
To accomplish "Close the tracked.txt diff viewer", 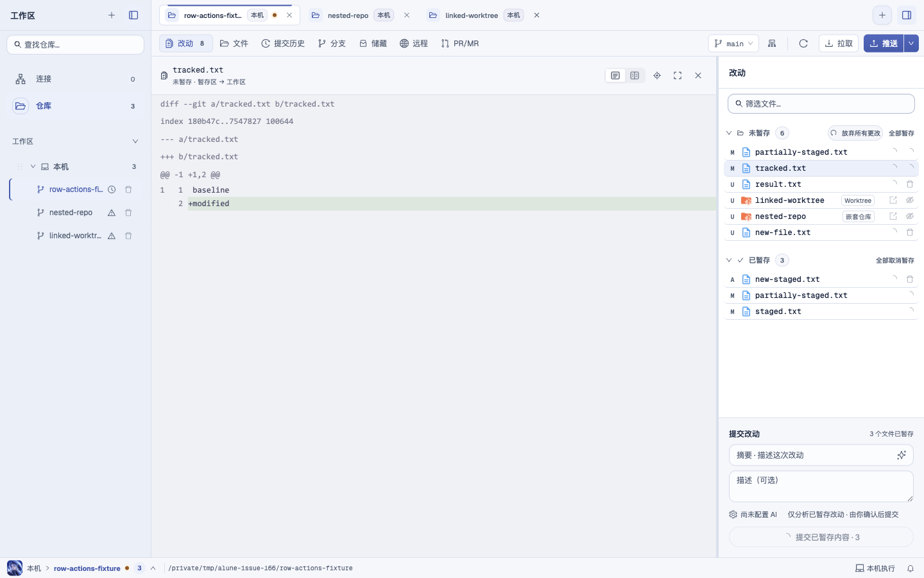I will pos(698,76).
